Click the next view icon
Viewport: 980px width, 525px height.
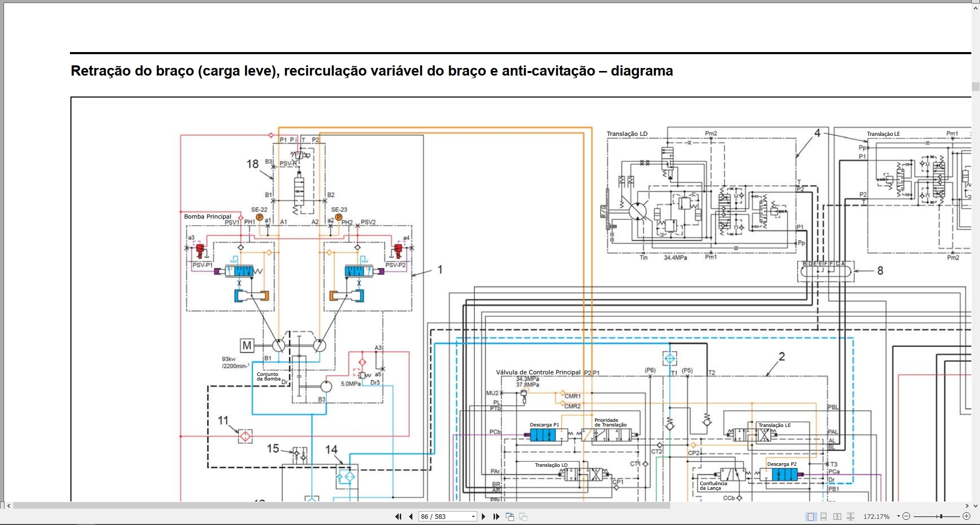point(523,517)
